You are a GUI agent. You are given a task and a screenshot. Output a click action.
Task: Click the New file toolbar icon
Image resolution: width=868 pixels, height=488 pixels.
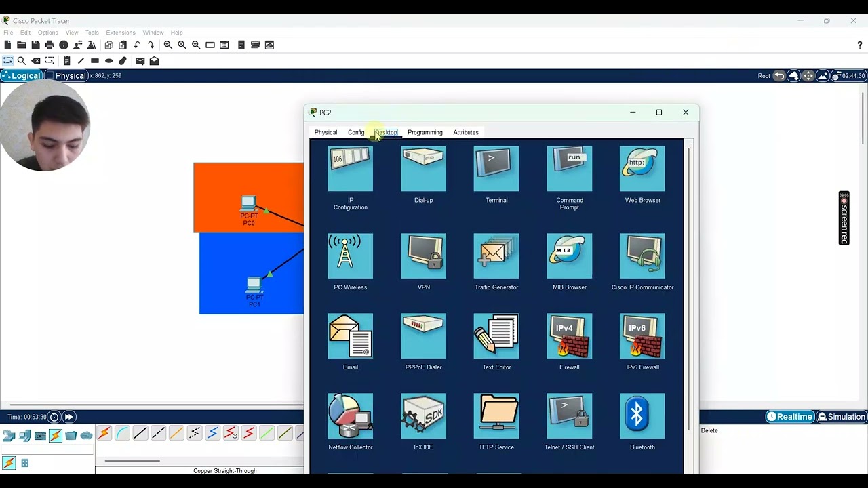[x=7, y=45]
